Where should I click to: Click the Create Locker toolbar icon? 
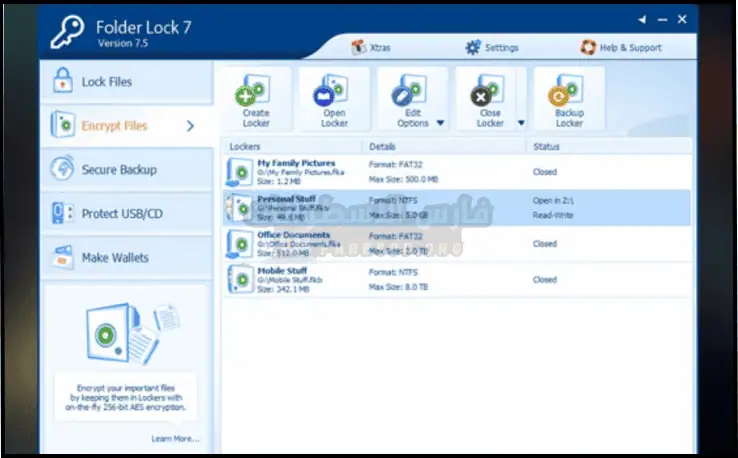[x=256, y=93]
